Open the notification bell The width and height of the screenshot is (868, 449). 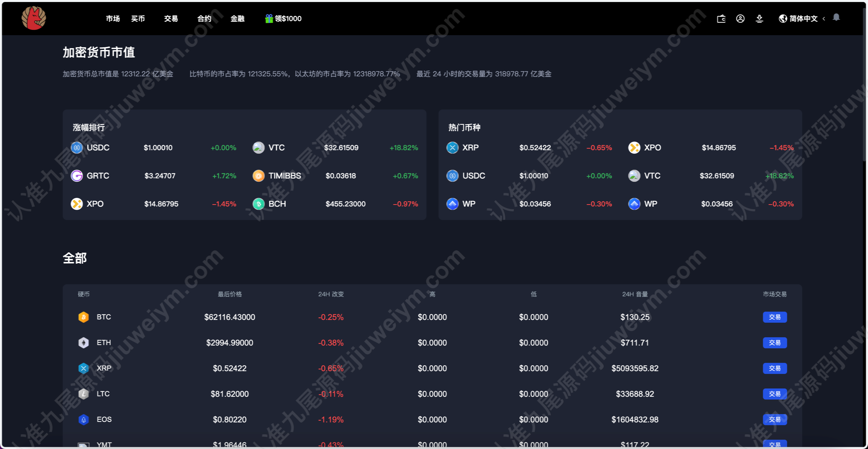(x=836, y=17)
